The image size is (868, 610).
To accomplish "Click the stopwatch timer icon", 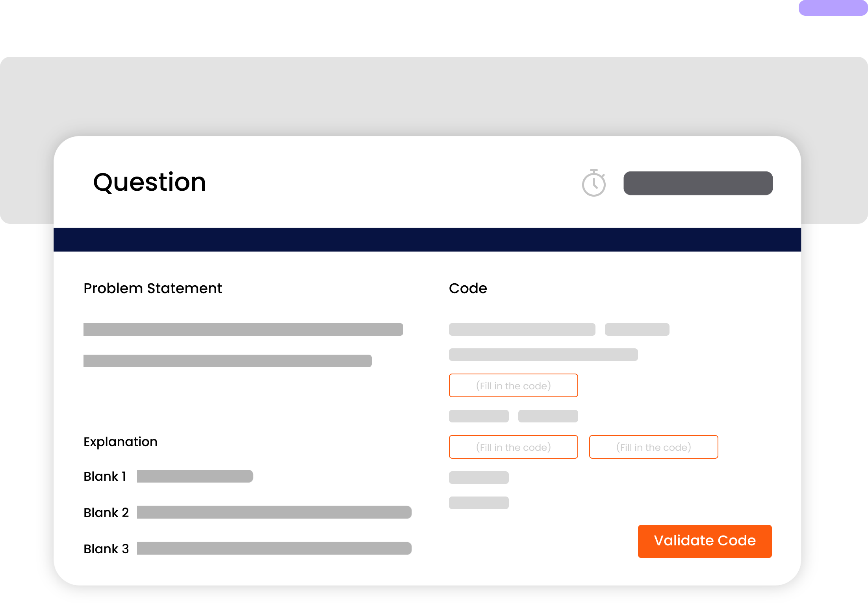I will [x=594, y=183].
